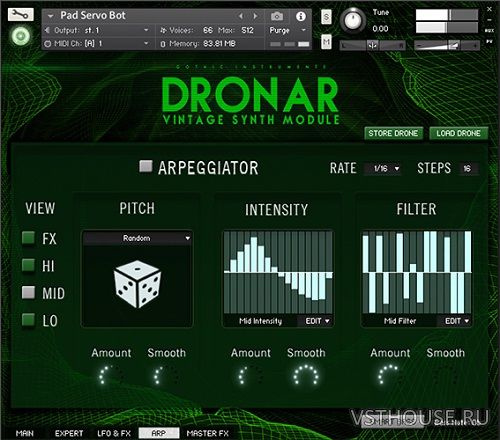500x440 pixels.
Task: Click the Tune knob
Action: click(x=352, y=20)
